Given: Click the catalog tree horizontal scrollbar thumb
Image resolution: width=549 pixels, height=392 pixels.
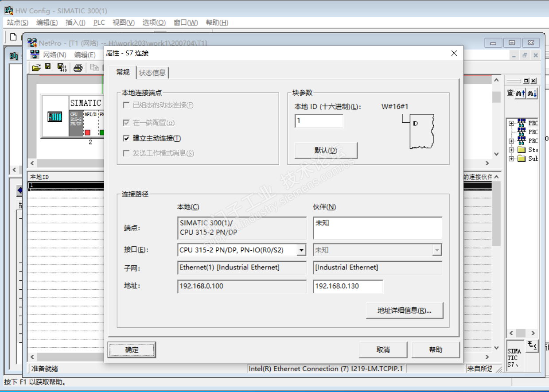Looking at the screenshot, I should click(522, 333).
